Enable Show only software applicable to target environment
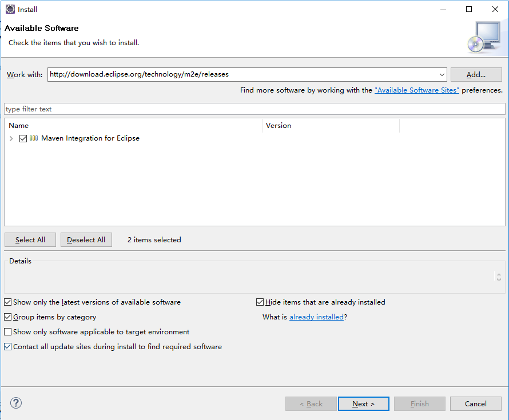509x420 pixels. (x=8, y=332)
